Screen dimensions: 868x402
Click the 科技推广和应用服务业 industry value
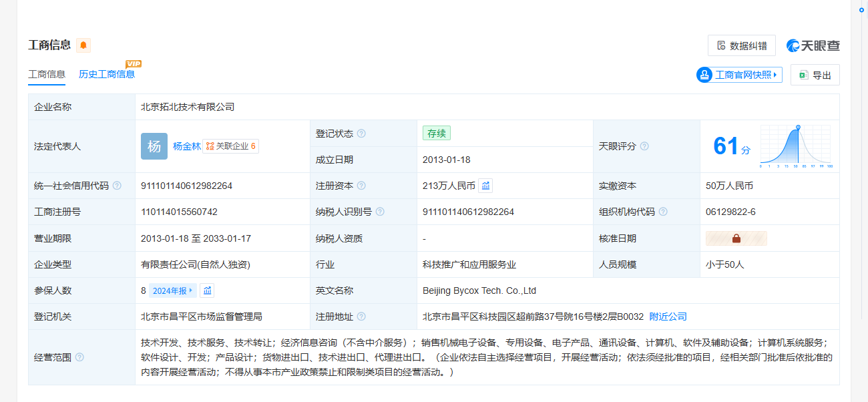tap(469, 264)
